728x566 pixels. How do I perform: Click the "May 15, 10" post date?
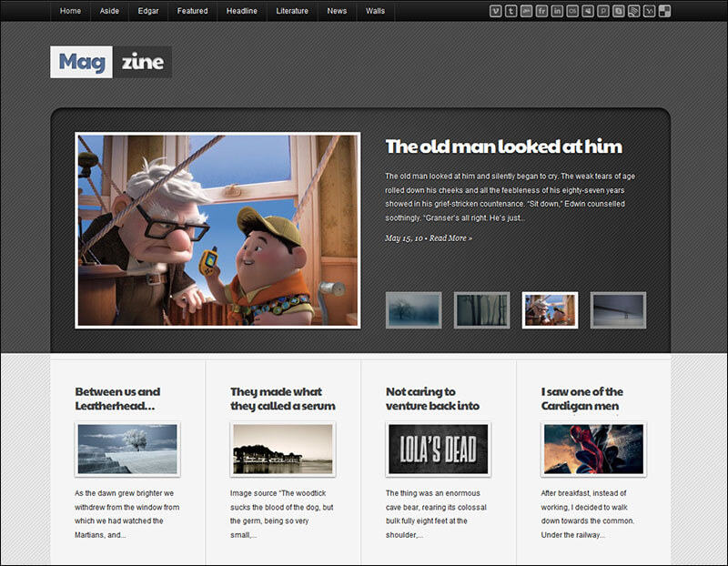404,238
